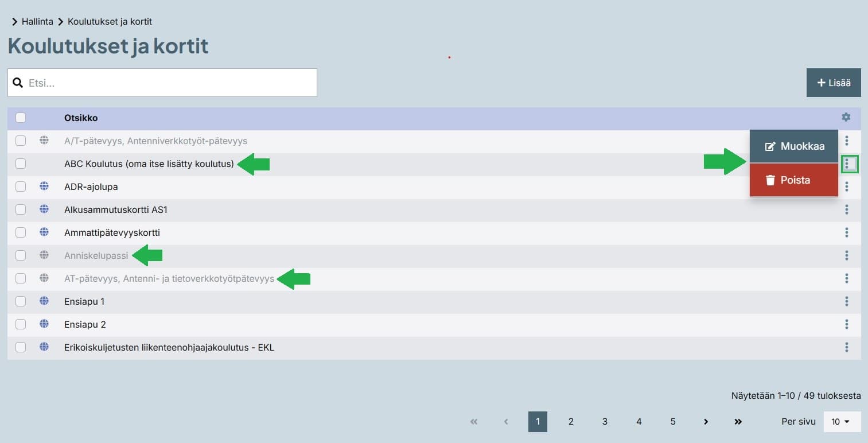Viewport: 868px width, 443px height.
Task: Click globe icon beside Ammattipätevyyskortti
Action: pos(44,232)
